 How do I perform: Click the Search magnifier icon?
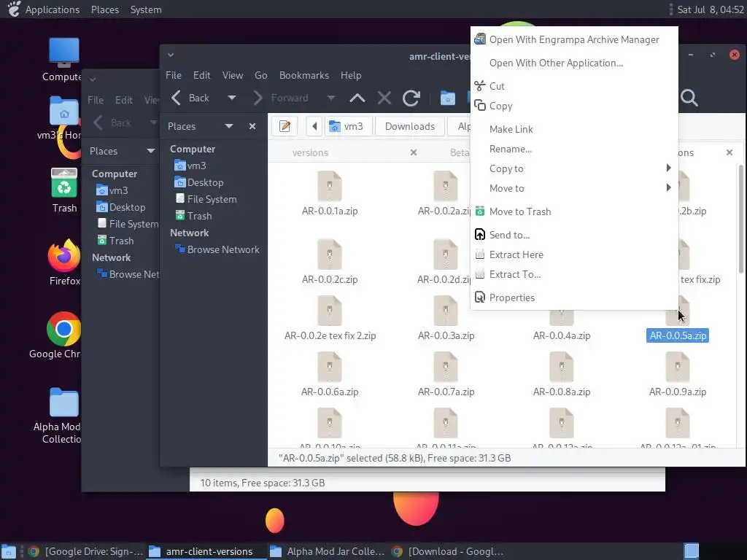(x=689, y=98)
